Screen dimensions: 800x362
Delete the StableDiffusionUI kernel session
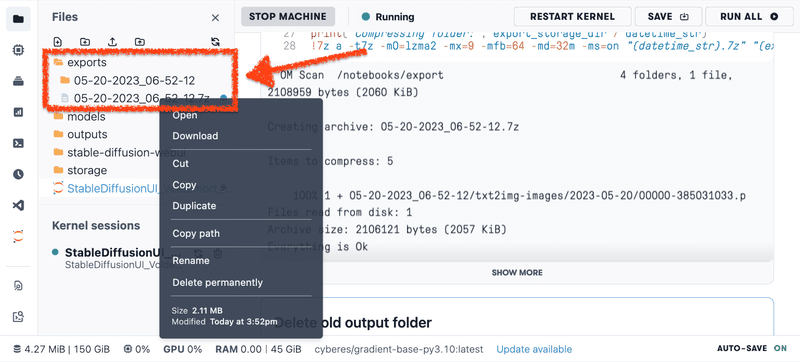[217, 253]
